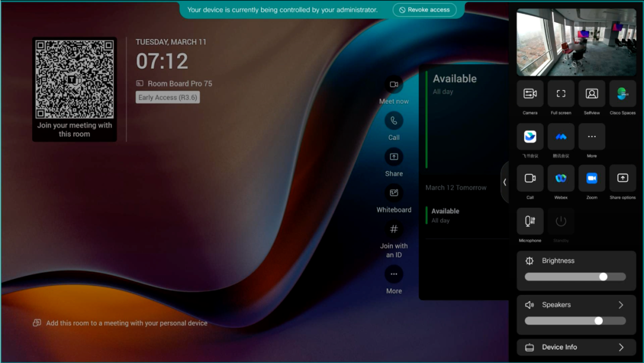Toggle Full screen in control panel
The width and height of the screenshot is (644, 363).
pyautogui.click(x=561, y=94)
